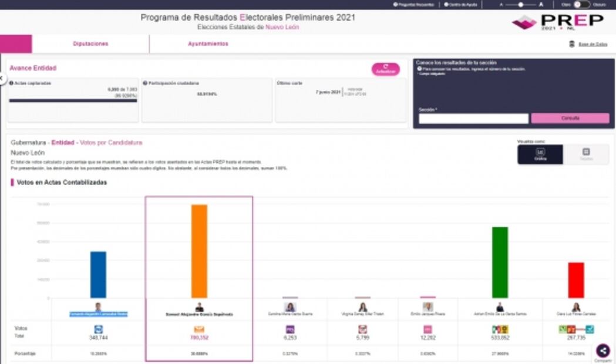Click the orange party logo with 700,352 votes
Viewport: 616px width, 364px height.
click(199, 329)
